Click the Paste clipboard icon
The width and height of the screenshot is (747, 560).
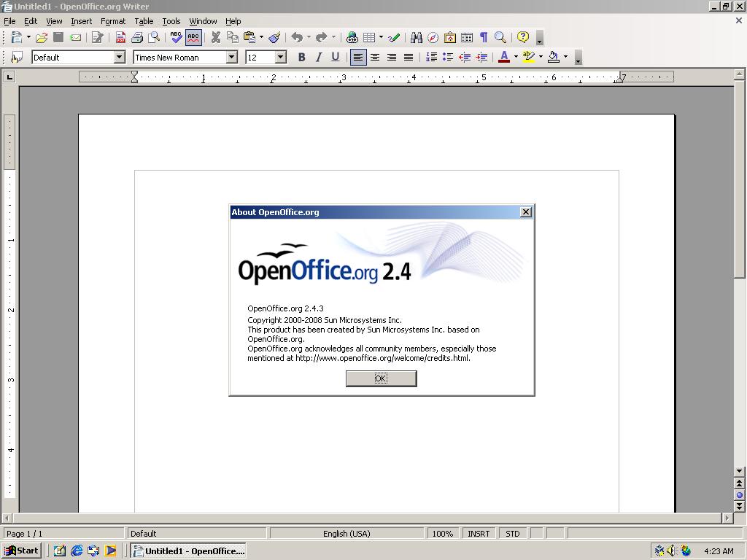click(x=249, y=37)
